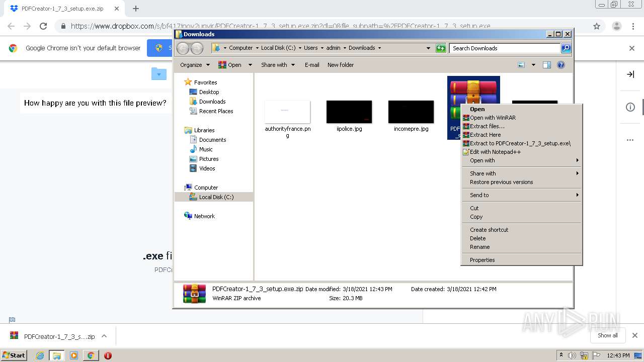Click the search magnifier icon in Explorer
644x362 pixels.
tap(566, 48)
